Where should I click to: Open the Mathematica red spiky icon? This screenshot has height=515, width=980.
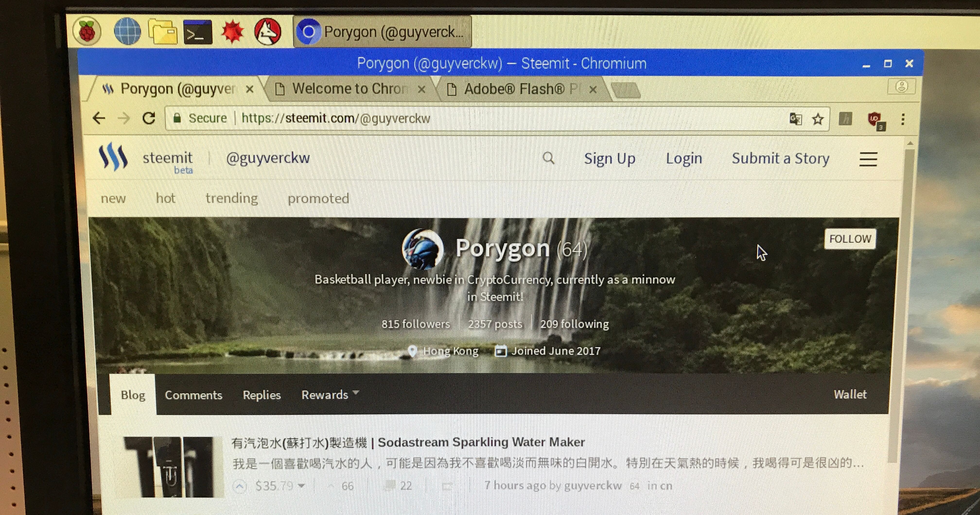(x=232, y=32)
